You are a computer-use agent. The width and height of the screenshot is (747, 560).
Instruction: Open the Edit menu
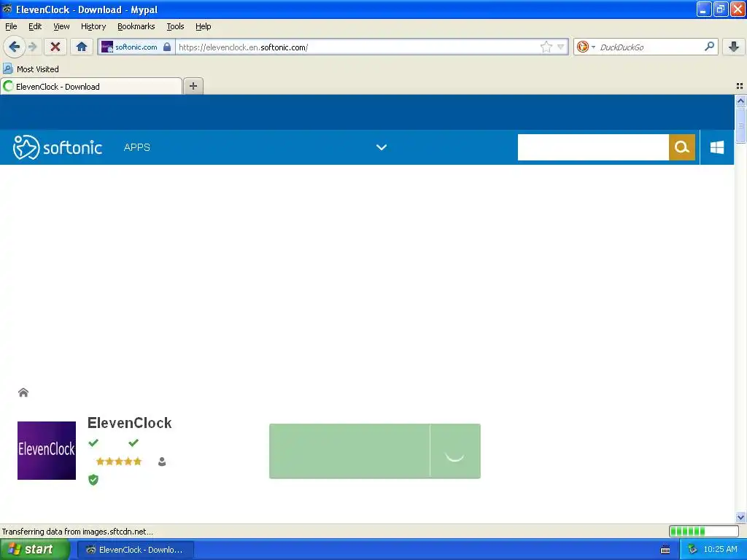(x=35, y=26)
